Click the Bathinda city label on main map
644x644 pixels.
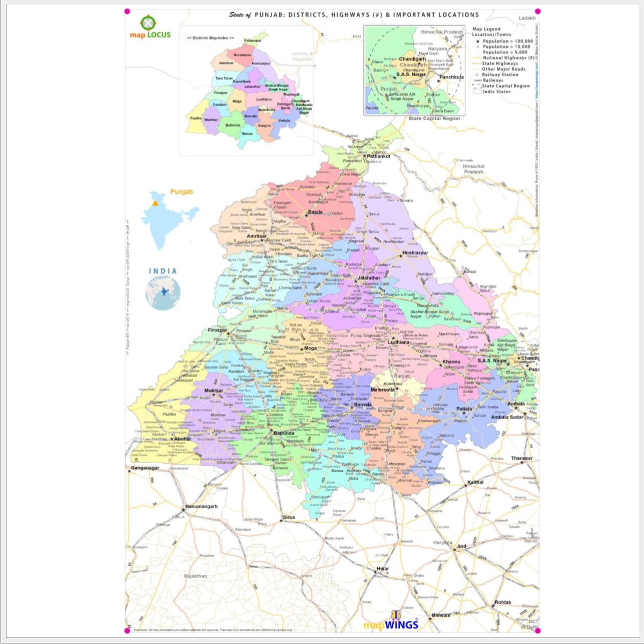(284, 433)
